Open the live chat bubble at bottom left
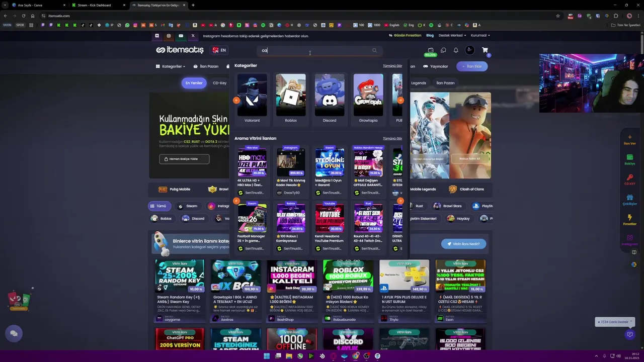Screen dimensions: 644x362 (14, 333)
